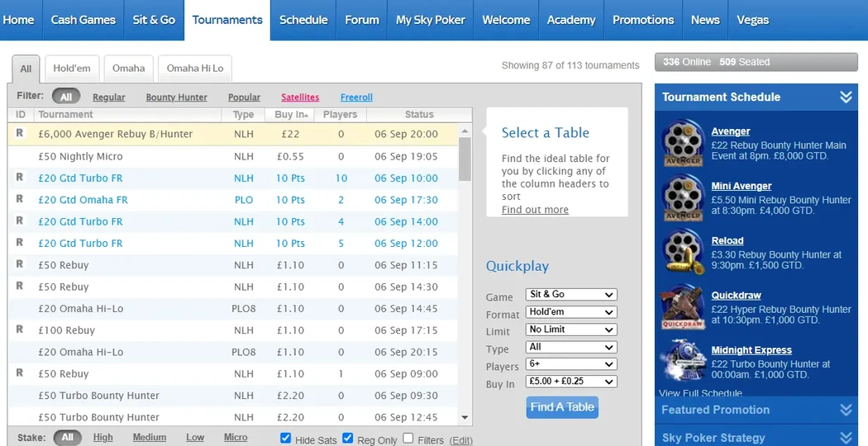Screen dimensions: 868x446
Task: Select the All filter pill
Action: click(x=66, y=97)
